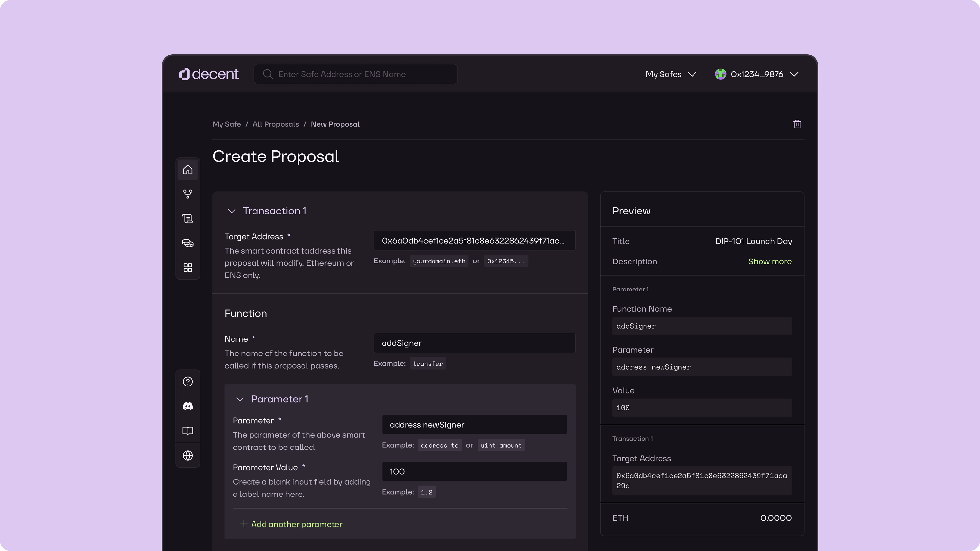Viewport: 980px width, 551px height.
Task: Open the documentation book icon
Action: [x=188, y=431]
